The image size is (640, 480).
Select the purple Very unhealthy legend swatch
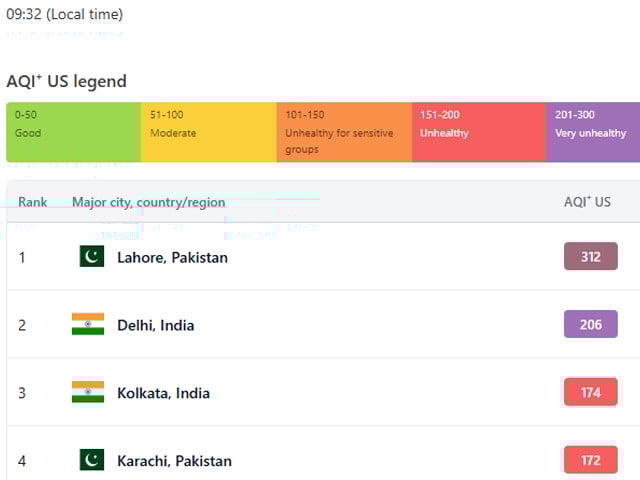tap(593, 132)
